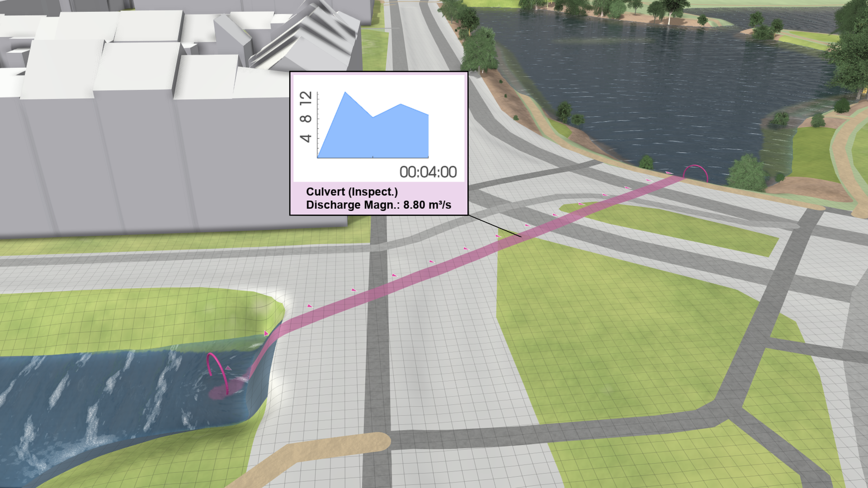Click the flow arrow closest to the lake inlet
The image size is (868, 488).
pyautogui.click(x=669, y=172)
